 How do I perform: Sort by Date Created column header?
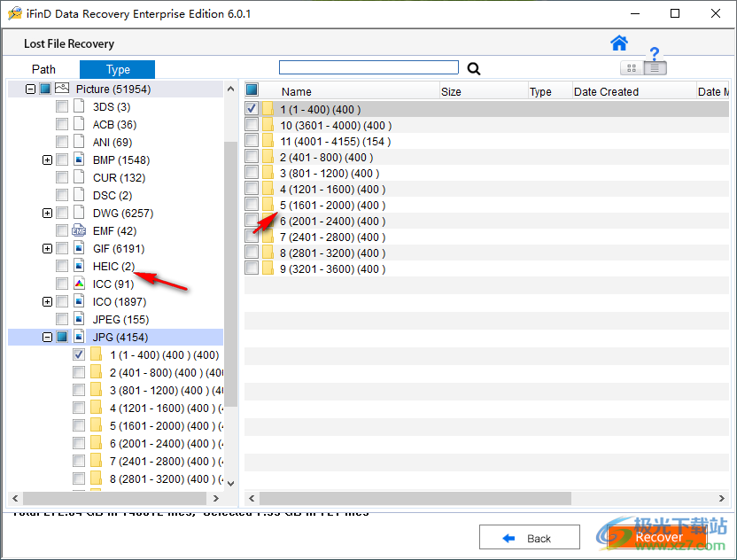tap(633, 91)
